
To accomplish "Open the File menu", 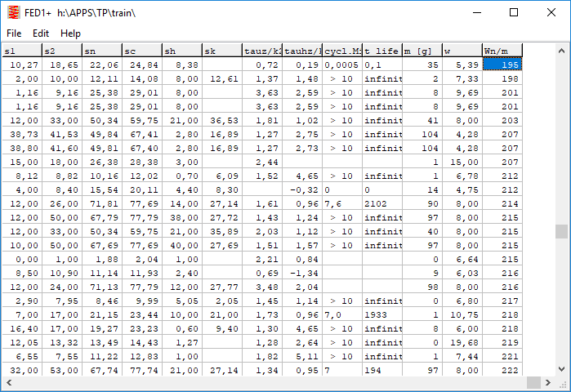I will click(14, 33).
